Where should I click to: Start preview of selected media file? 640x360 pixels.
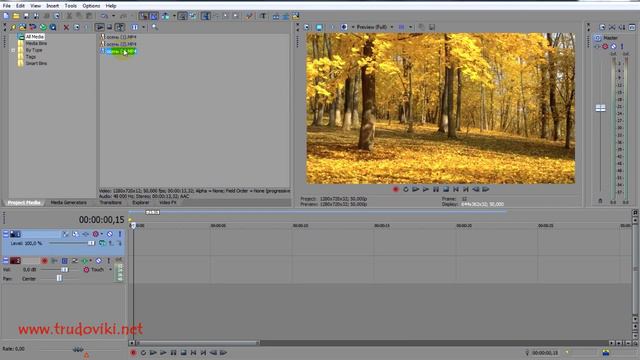tap(100, 27)
